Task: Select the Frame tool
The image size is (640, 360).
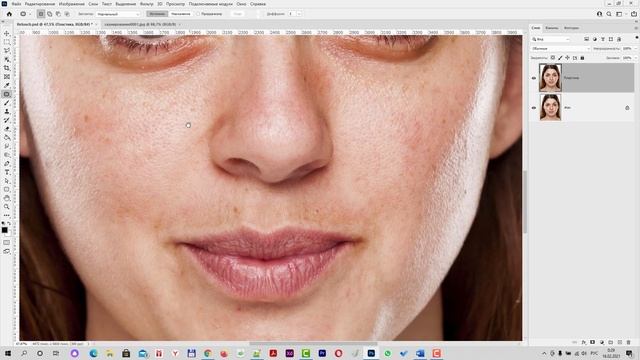Action: (x=7, y=77)
